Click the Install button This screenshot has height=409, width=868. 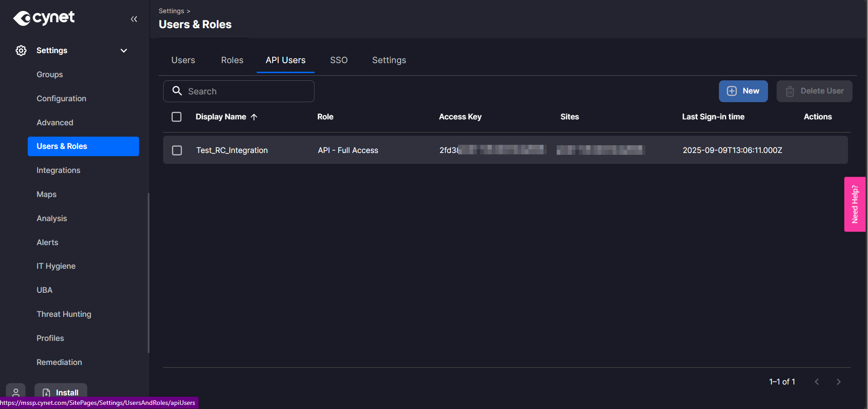(x=61, y=392)
